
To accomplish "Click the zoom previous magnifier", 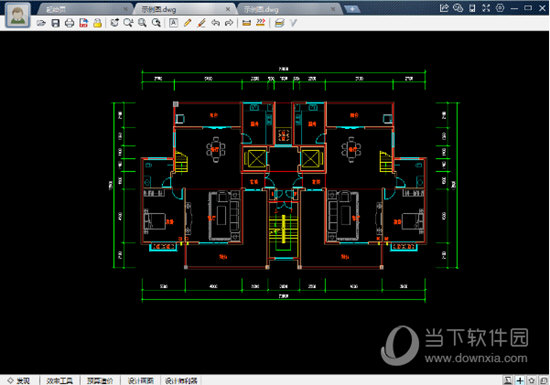I will tap(156, 23).
